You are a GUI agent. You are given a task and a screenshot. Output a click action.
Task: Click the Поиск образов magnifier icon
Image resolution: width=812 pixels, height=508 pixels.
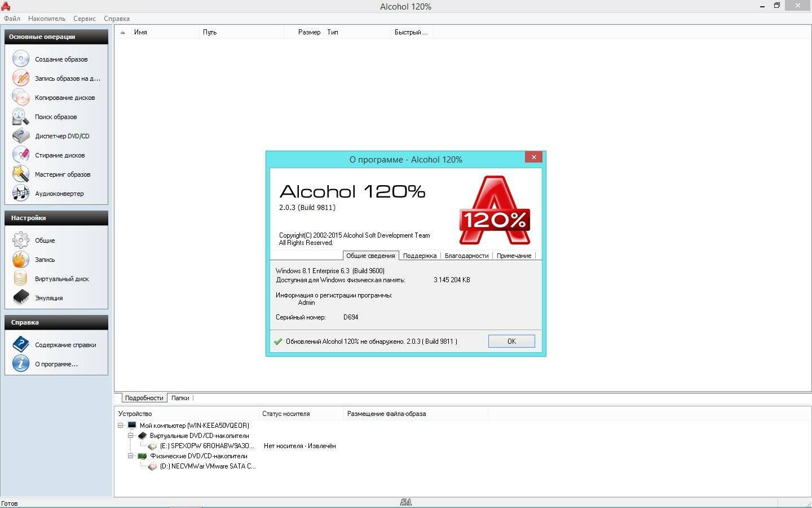coord(21,116)
